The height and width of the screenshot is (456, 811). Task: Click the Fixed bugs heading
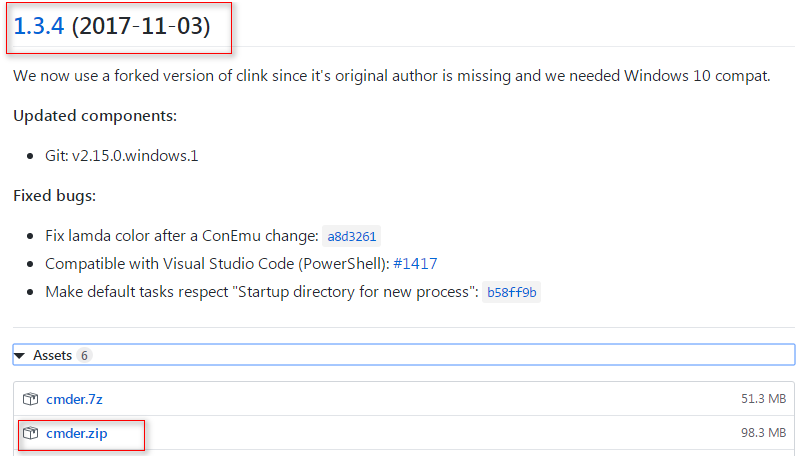(x=55, y=196)
